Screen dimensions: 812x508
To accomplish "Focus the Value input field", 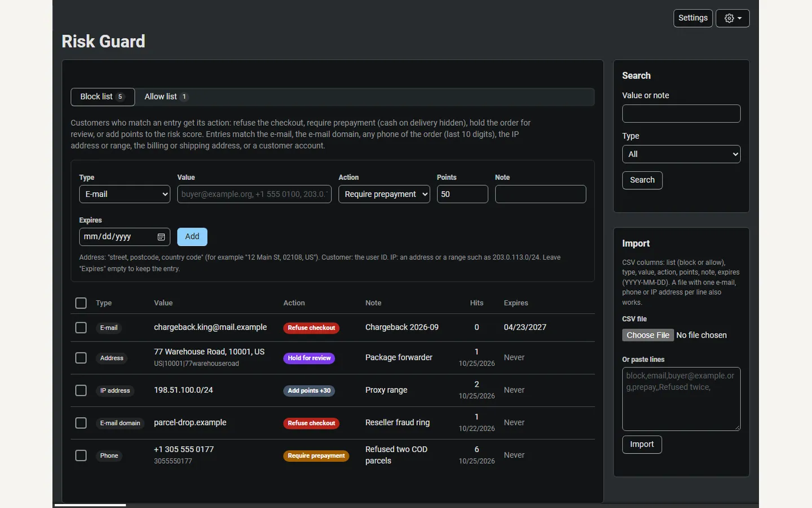I will click(x=254, y=194).
